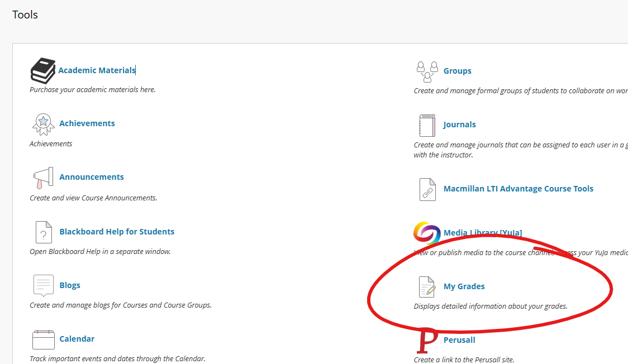This screenshot has width=628, height=364.
Task: Click the Journals notebook icon
Action: [427, 125]
